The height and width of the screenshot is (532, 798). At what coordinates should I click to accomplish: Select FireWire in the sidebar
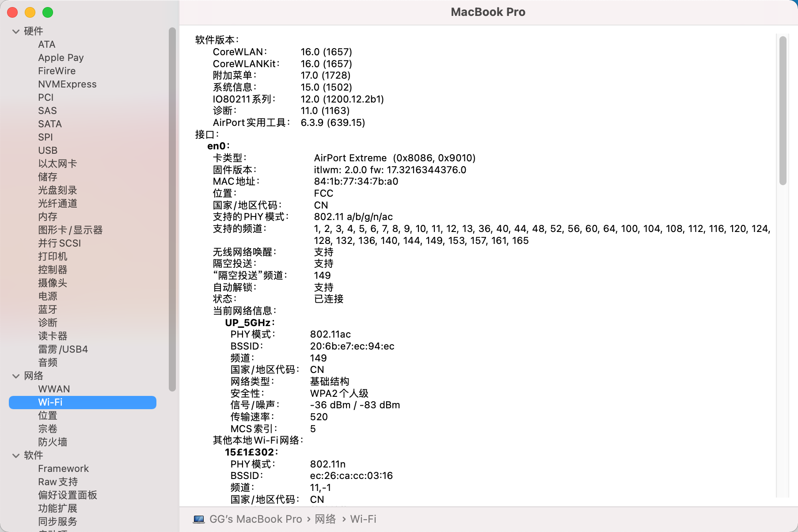(57, 71)
